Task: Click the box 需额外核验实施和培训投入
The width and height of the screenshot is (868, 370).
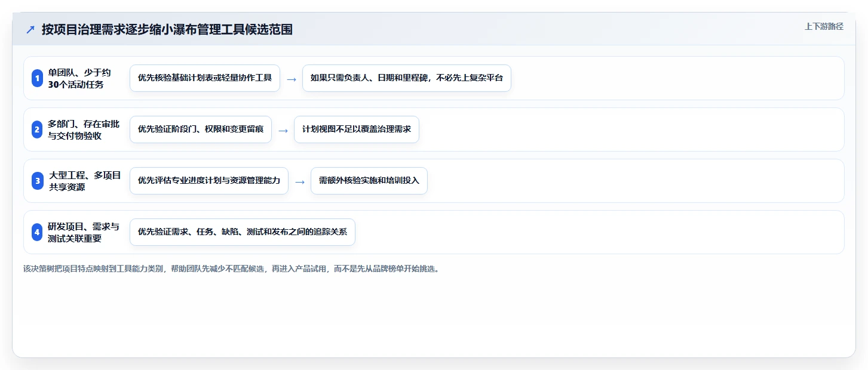Action: 369,181
